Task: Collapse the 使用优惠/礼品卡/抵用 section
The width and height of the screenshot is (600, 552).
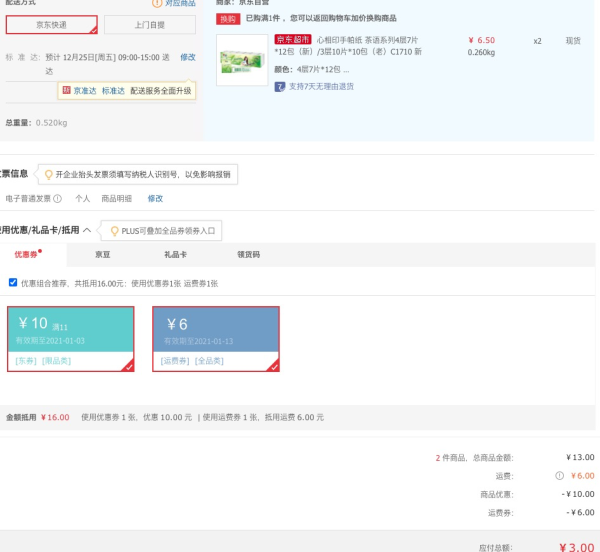Action: click(87, 230)
